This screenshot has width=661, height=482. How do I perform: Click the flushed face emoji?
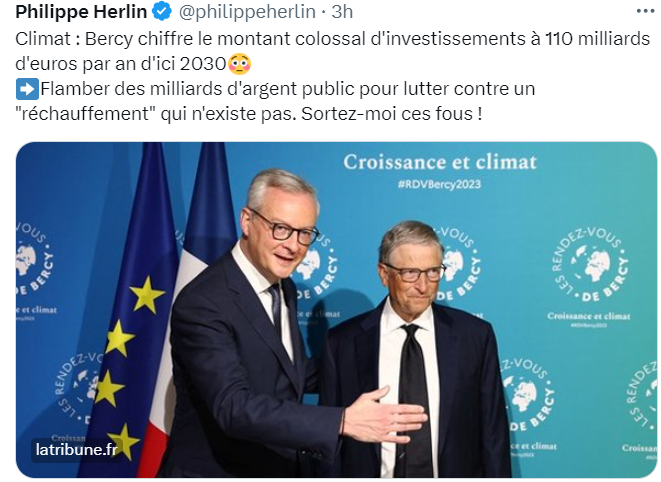click(x=238, y=64)
